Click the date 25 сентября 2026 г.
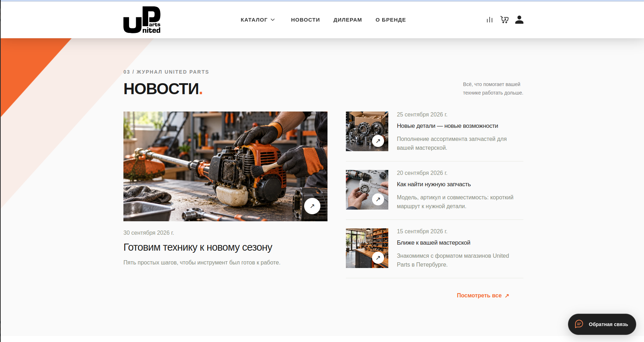The image size is (644, 342). click(x=422, y=114)
